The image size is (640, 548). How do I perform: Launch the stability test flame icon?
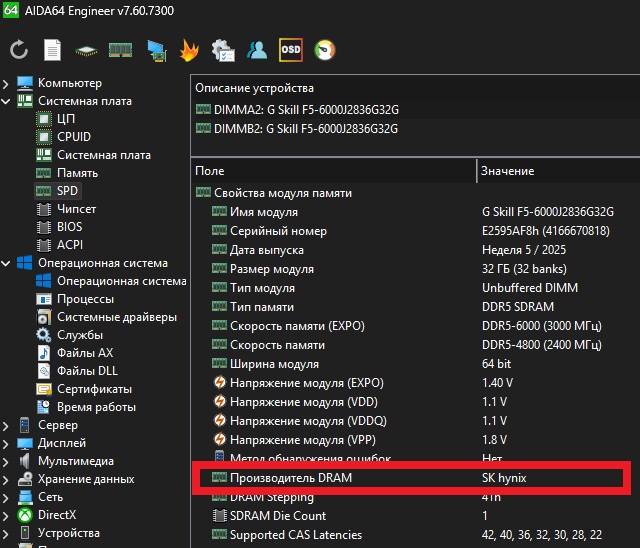tap(189, 50)
